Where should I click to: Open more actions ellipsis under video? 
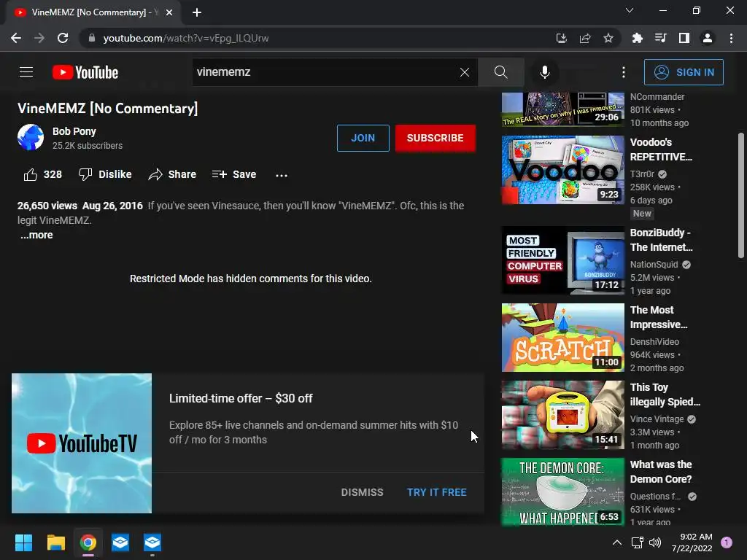[282, 175]
